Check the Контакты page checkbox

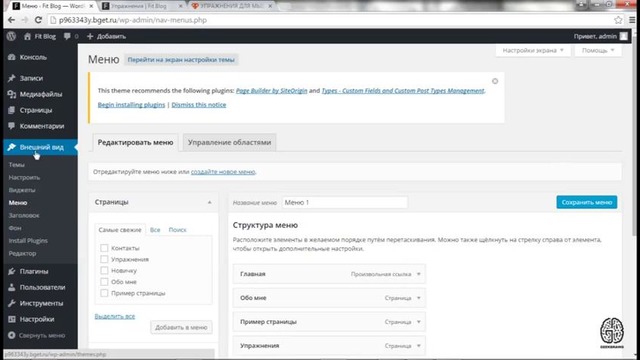click(104, 248)
